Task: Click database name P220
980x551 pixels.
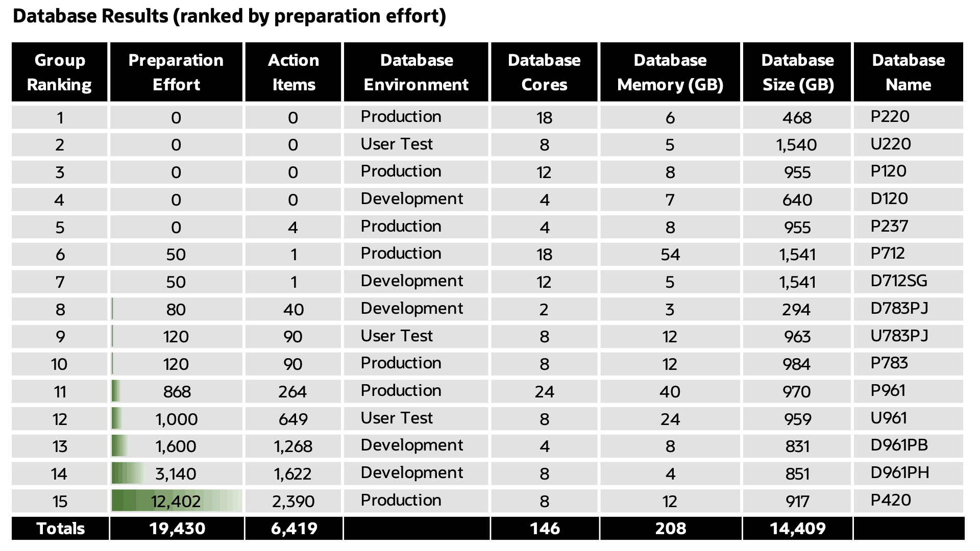Action: coord(890,117)
